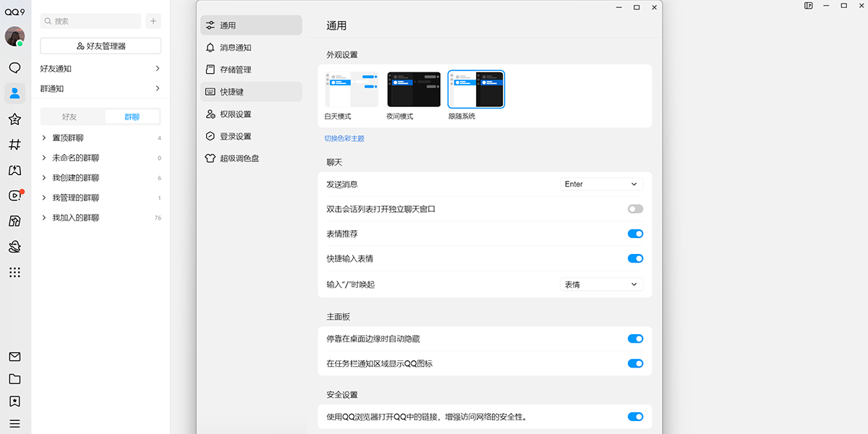Open the 输入"/"时唤起 表情 dropdown
Image resolution: width=868 pixels, height=434 pixels.
click(600, 284)
